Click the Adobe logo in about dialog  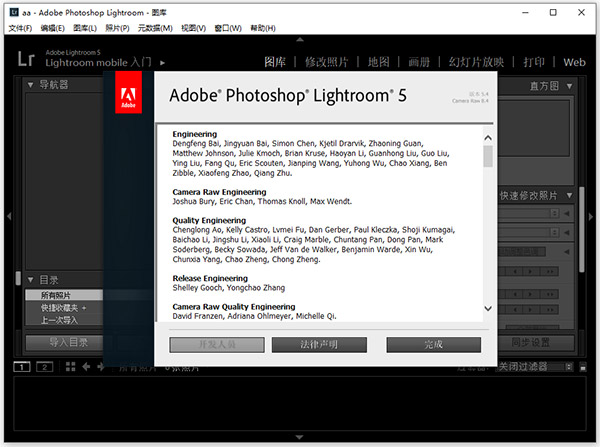pos(129,93)
